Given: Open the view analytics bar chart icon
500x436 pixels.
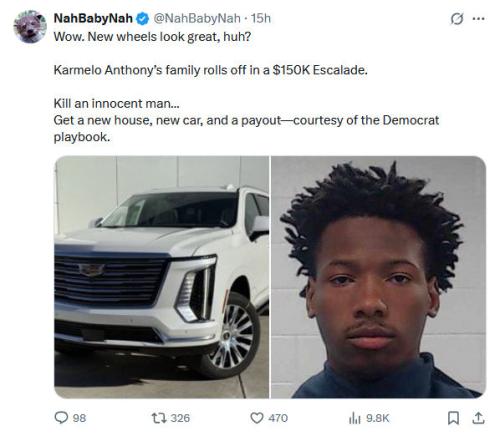Looking at the screenshot, I should pyautogui.click(x=355, y=418).
